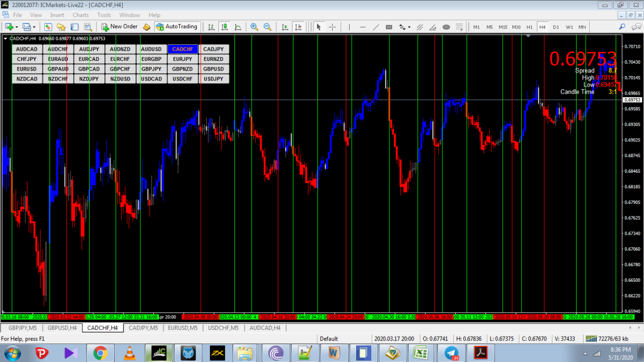644x362 pixels.
Task: Select the cursor arrow tool
Action: [x=318, y=27]
